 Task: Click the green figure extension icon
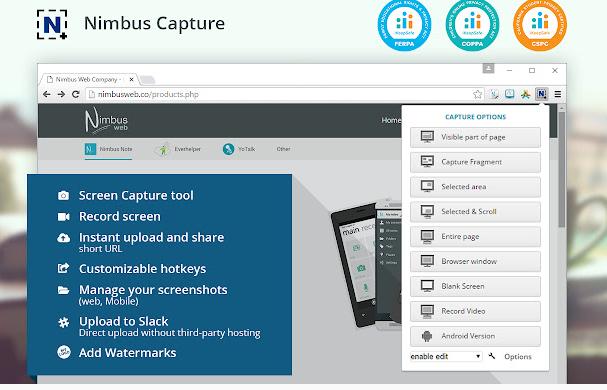click(525, 94)
